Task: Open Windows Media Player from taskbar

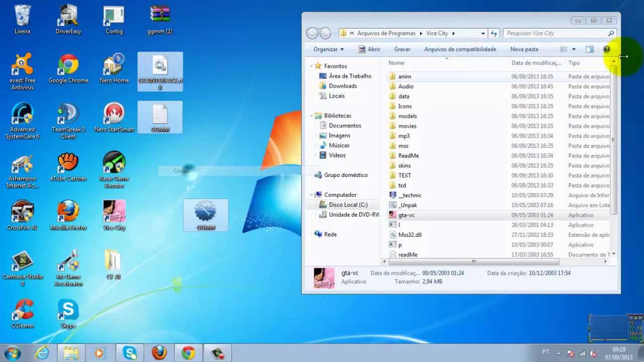Action: coord(100,353)
